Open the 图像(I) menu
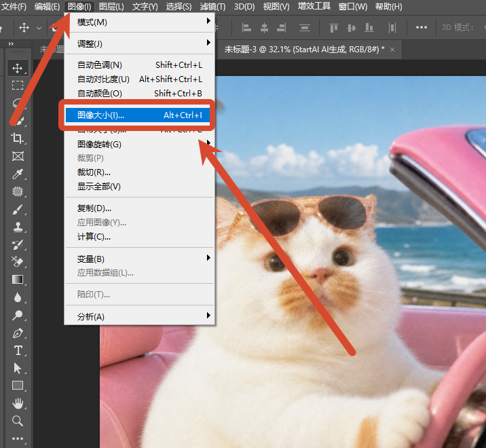The image size is (486, 448). [x=79, y=7]
